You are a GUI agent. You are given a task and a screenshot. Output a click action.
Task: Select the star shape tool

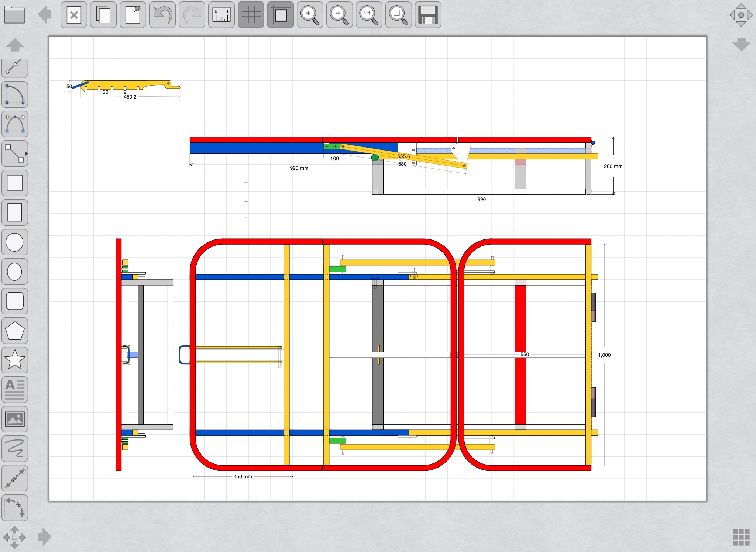click(15, 360)
